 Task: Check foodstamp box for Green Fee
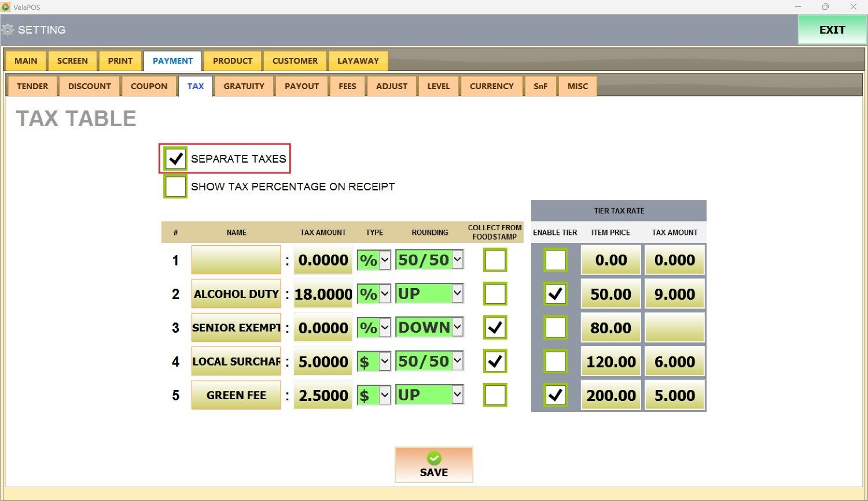495,395
